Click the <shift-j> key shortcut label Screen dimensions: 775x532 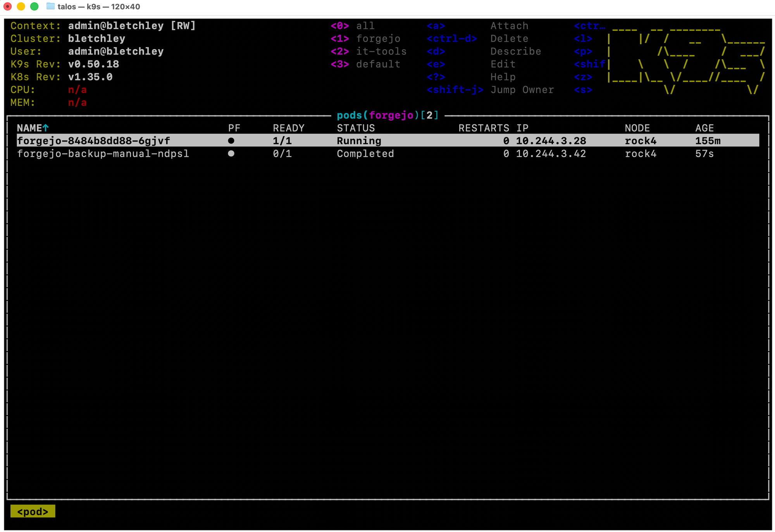coord(455,89)
